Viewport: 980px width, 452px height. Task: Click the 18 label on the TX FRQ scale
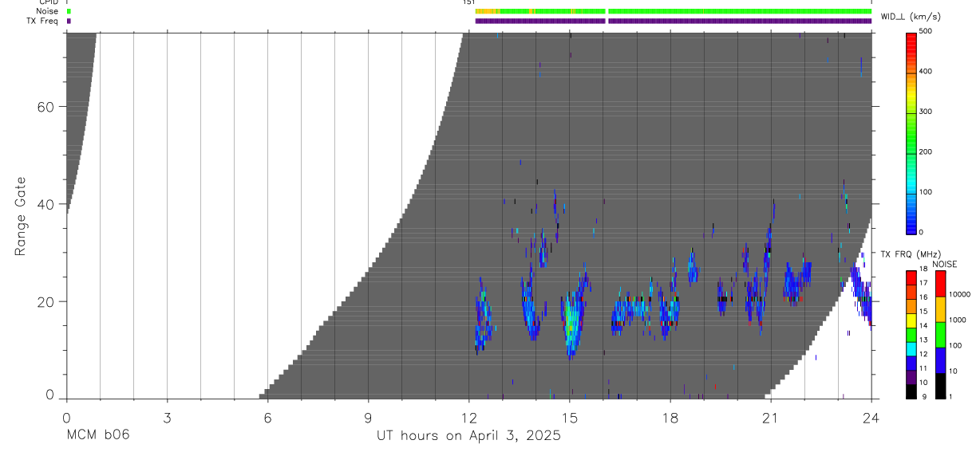tap(923, 269)
